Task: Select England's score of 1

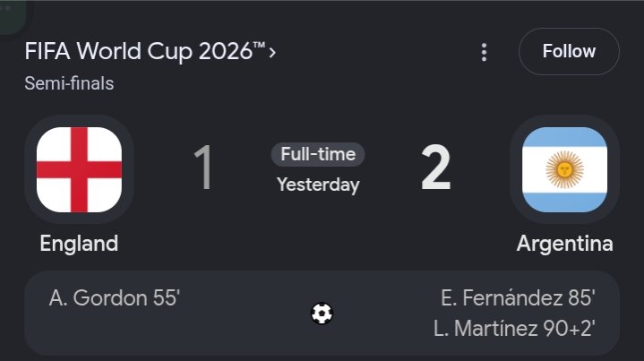Action: point(203,168)
